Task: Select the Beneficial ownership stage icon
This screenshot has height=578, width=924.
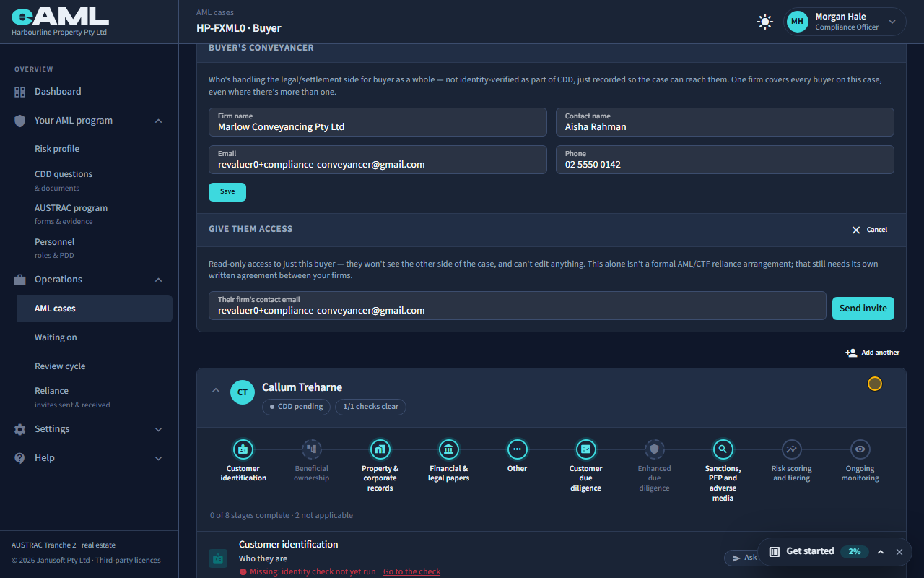Action: [x=311, y=449]
